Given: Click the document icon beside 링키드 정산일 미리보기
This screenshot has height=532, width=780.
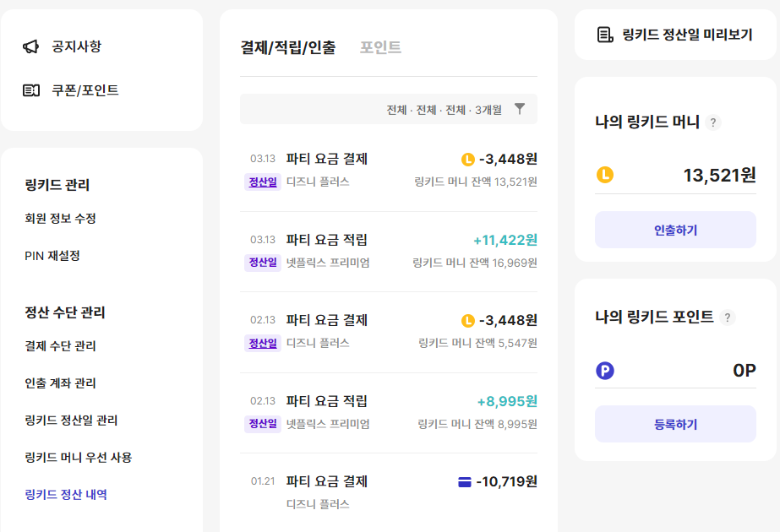Looking at the screenshot, I should point(605,35).
